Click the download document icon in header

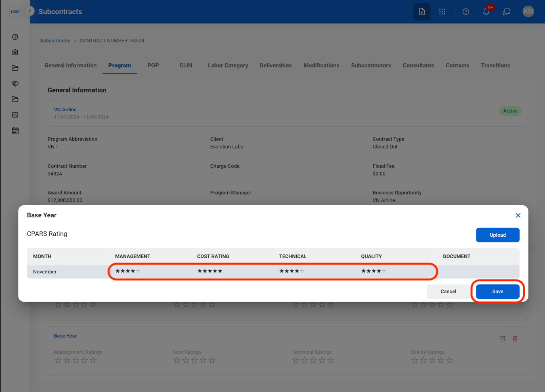(422, 12)
